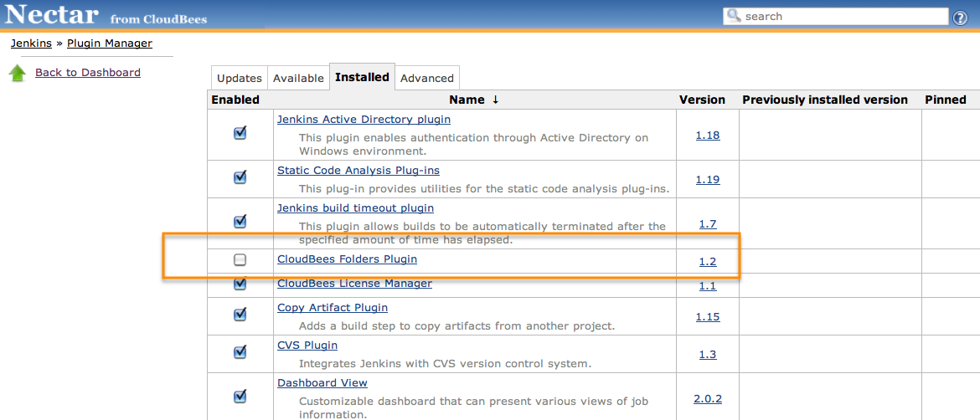Click the Plugin Manager breadcrumb link
The width and height of the screenshot is (980, 420).
click(110, 43)
